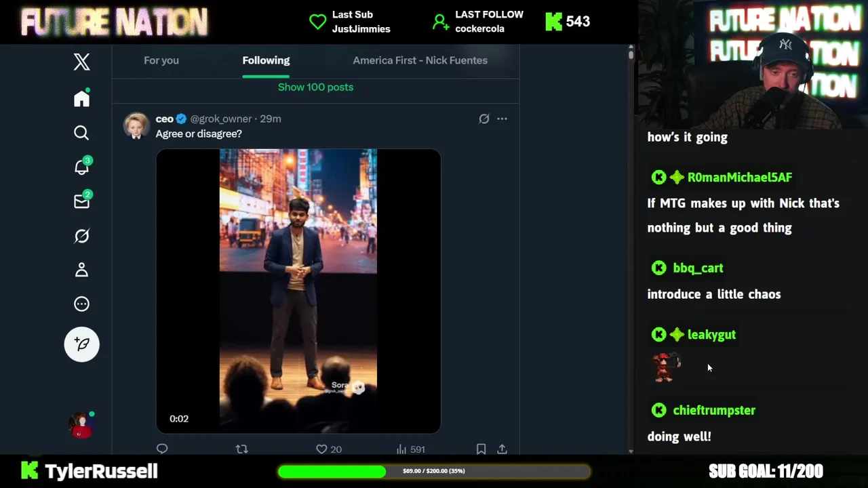Click the 'doing well!' chat message
Image resolution: width=868 pixels, height=488 pixels.
[x=679, y=437]
